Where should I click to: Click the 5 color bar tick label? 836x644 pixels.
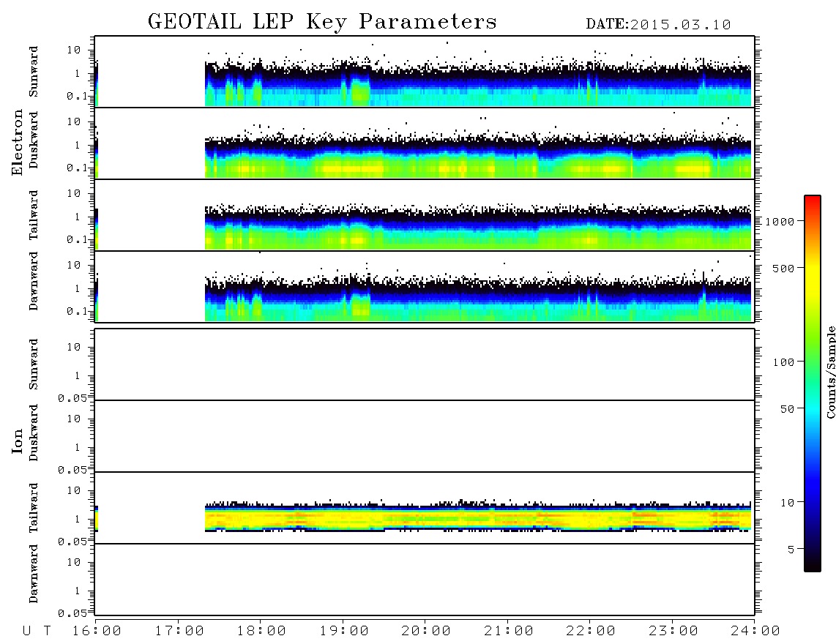(791, 549)
